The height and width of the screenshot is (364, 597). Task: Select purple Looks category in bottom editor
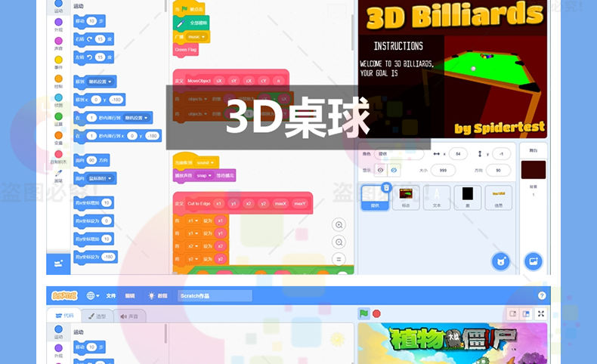pyautogui.click(x=58, y=350)
